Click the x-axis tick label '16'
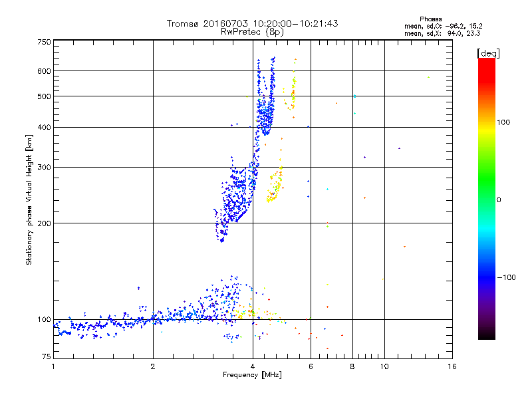The height and width of the screenshot is (399, 532). click(452, 366)
